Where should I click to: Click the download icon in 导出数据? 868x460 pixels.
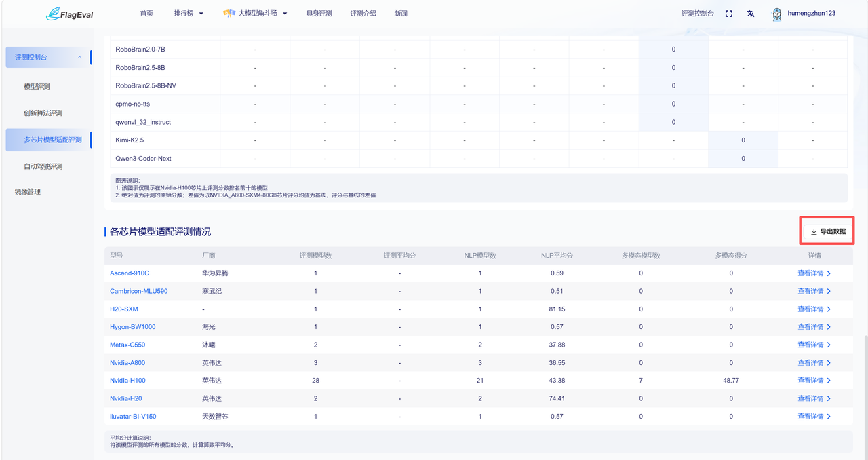814,231
